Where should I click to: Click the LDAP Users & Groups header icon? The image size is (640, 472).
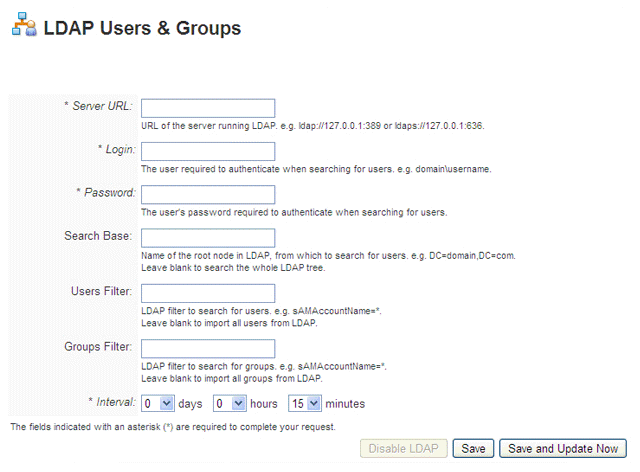pos(24,24)
